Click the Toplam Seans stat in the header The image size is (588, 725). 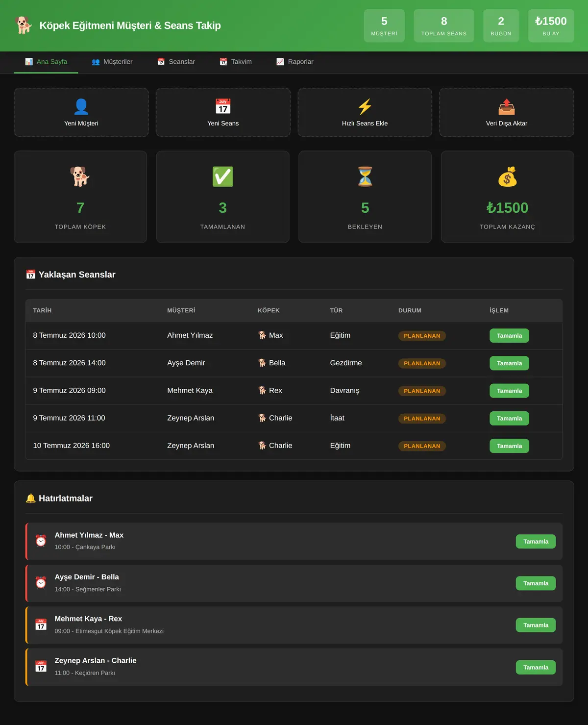point(444,26)
